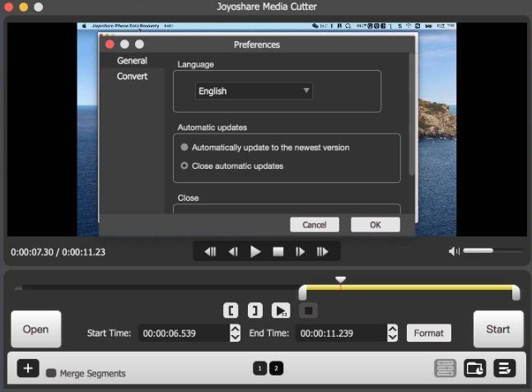532x392 pixels.
Task: Open the grayed segment list icon
Action: [446, 368]
